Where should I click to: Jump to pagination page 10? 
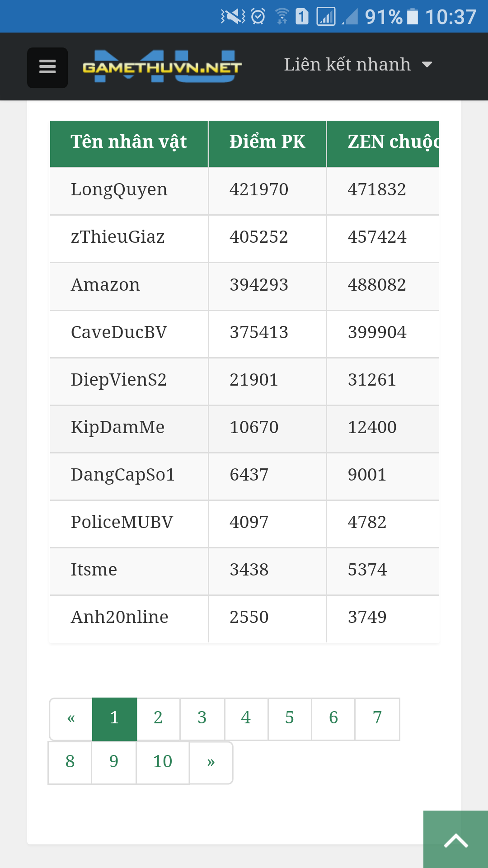pos(163,763)
